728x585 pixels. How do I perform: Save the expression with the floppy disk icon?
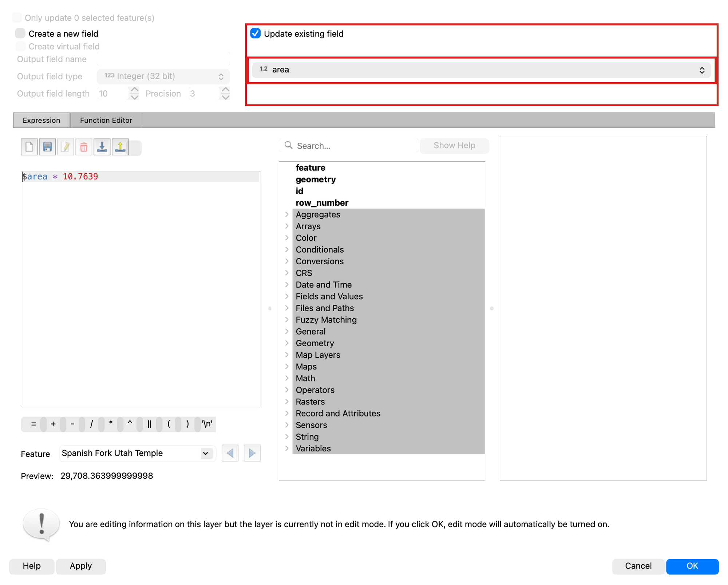click(47, 147)
